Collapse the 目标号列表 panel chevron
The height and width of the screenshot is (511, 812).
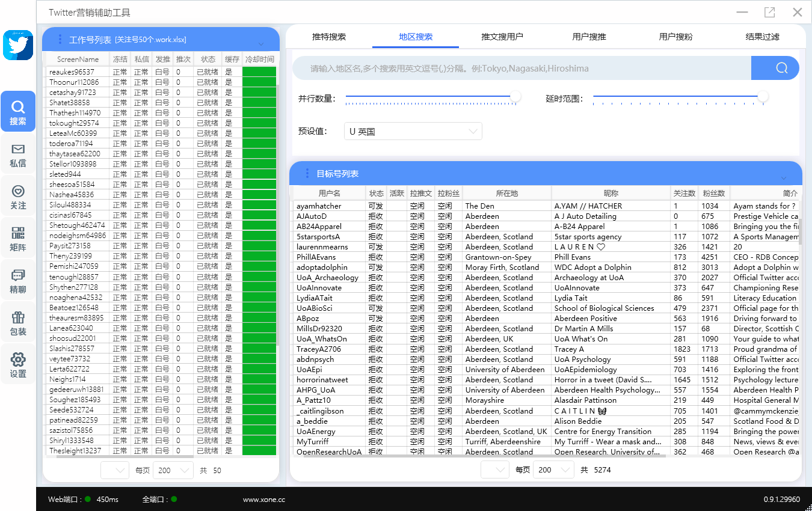[784, 178]
